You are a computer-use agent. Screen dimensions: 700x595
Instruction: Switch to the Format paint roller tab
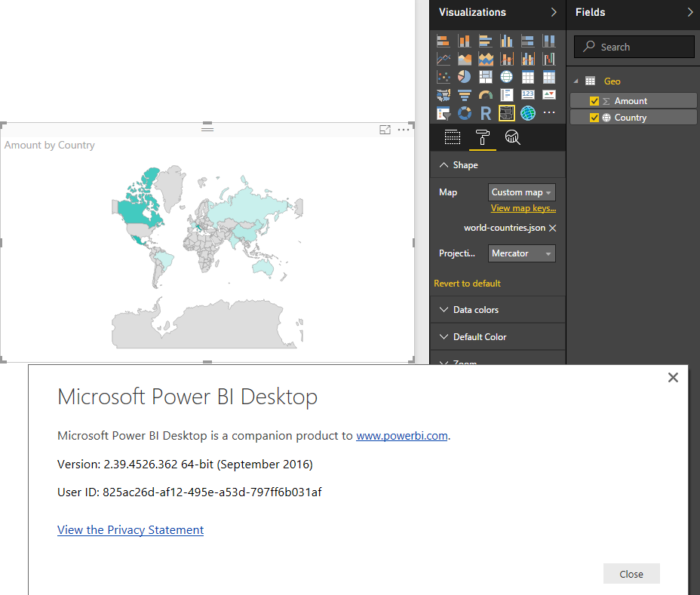pos(482,137)
